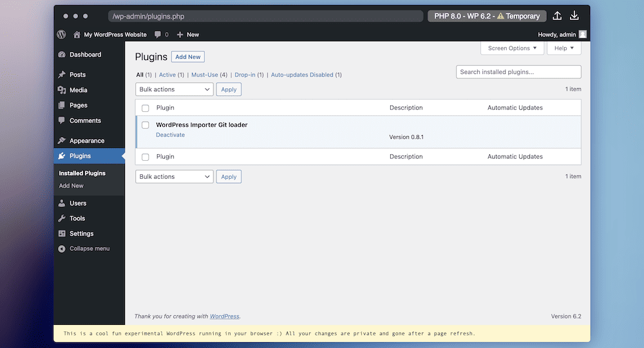644x348 pixels.
Task: Click New in the admin bar
Action: (193, 35)
